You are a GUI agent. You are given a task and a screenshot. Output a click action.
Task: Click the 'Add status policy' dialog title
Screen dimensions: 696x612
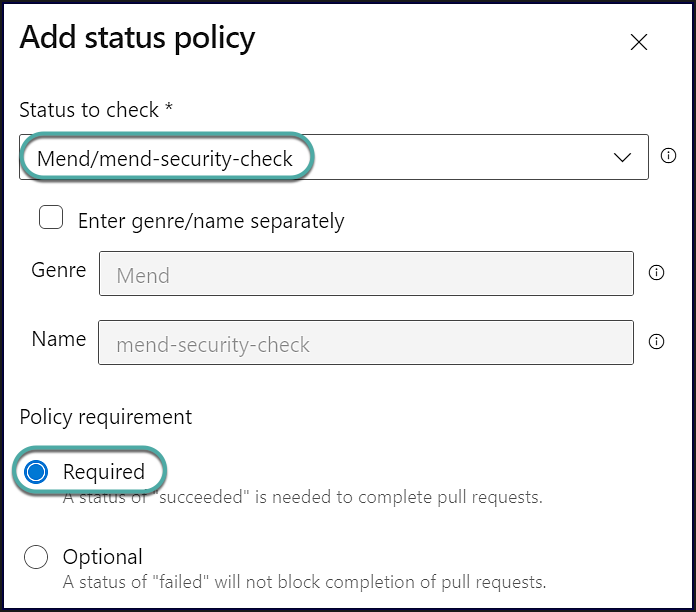click(x=137, y=38)
